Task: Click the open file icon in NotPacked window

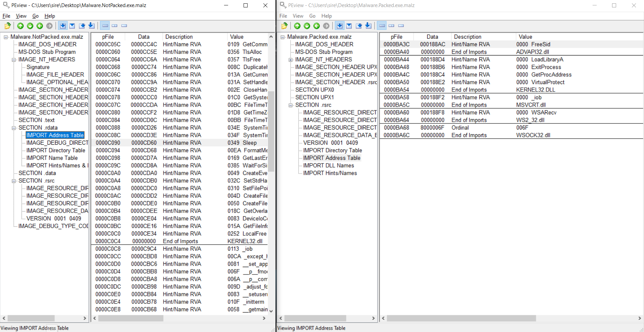Action: (7, 26)
